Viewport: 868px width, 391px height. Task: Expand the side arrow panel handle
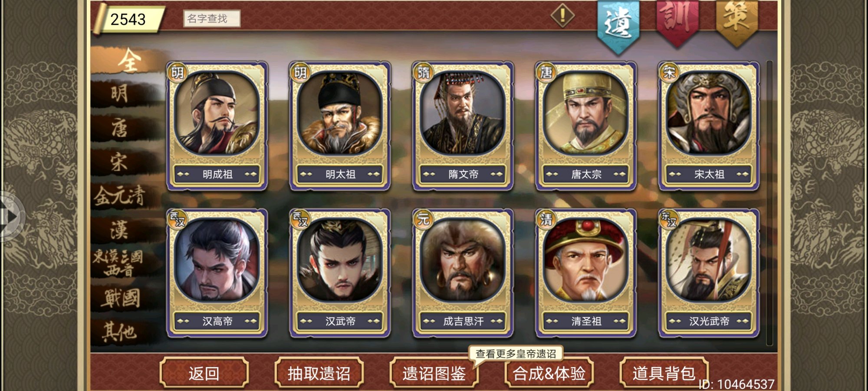tap(12, 216)
